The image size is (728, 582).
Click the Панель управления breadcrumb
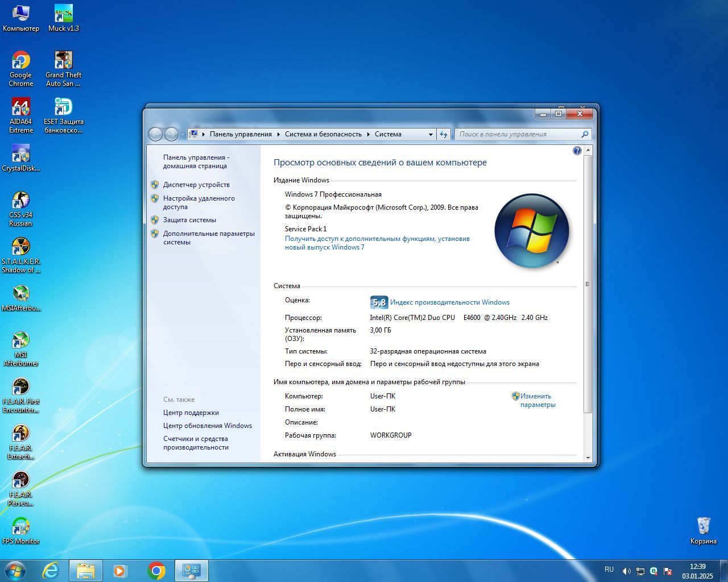(x=241, y=134)
